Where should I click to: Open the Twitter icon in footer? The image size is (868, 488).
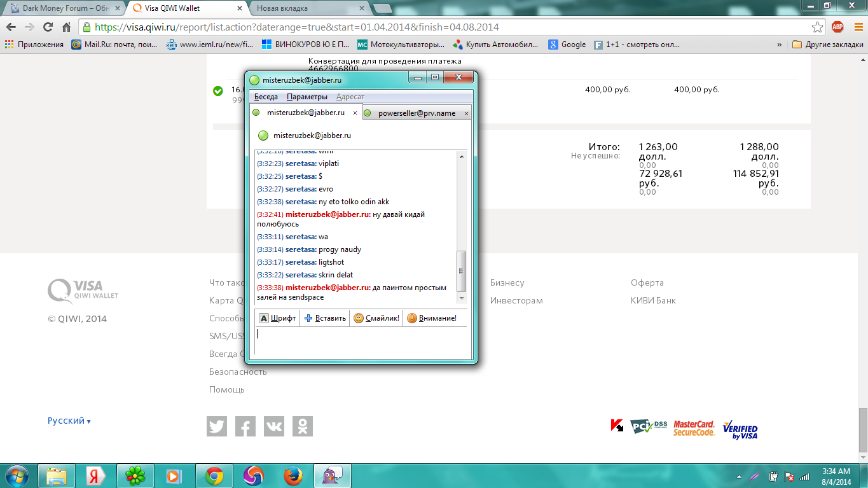(x=217, y=426)
